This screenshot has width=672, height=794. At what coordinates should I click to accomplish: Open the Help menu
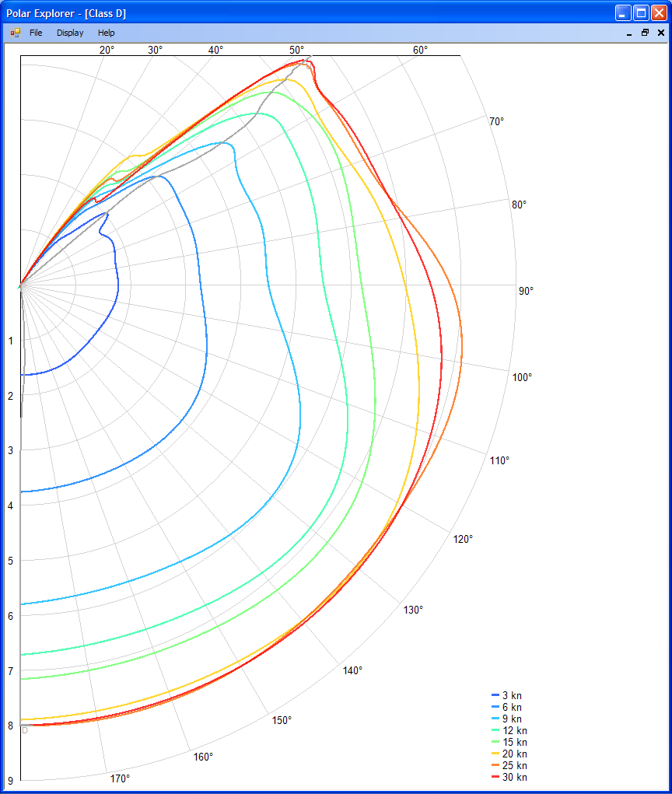click(x=107, y=33)
